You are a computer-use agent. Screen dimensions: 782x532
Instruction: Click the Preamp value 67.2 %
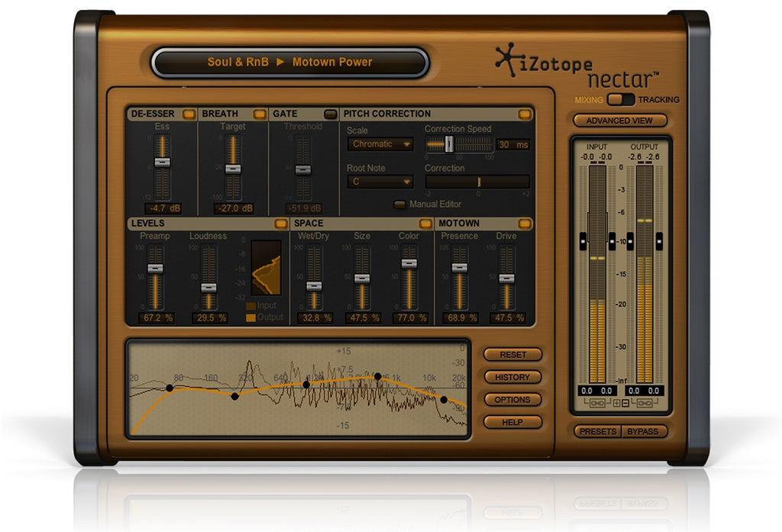point(157,318)
